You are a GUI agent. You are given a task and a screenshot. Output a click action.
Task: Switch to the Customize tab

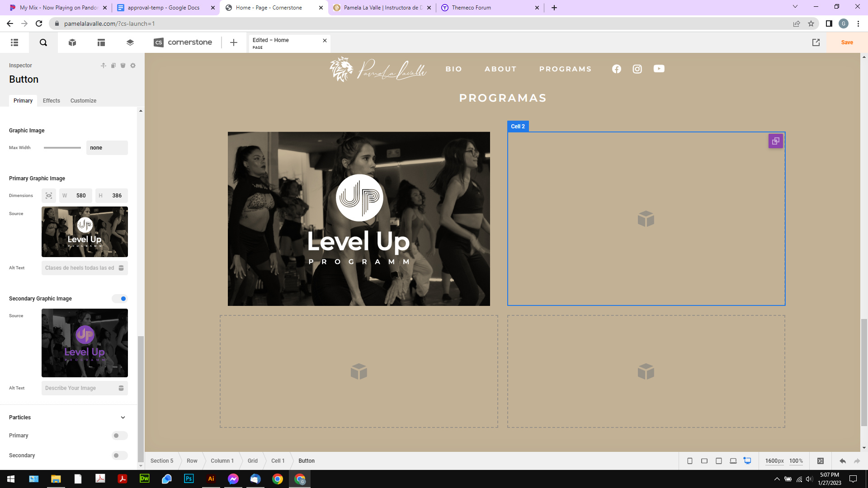point(83,101)
